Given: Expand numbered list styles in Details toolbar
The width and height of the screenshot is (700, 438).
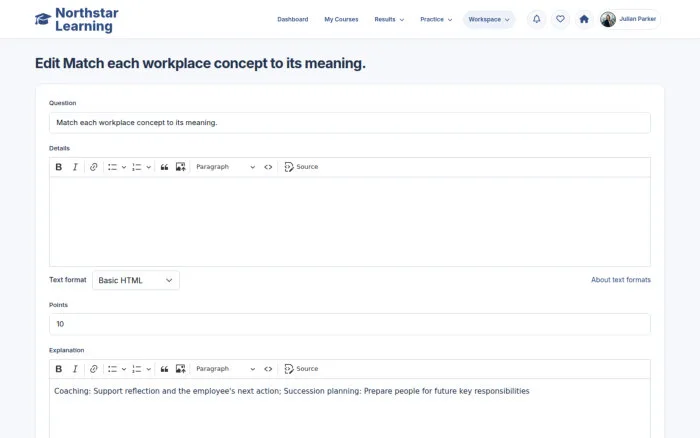Looking at the screenshot, I should coord(148,167).
